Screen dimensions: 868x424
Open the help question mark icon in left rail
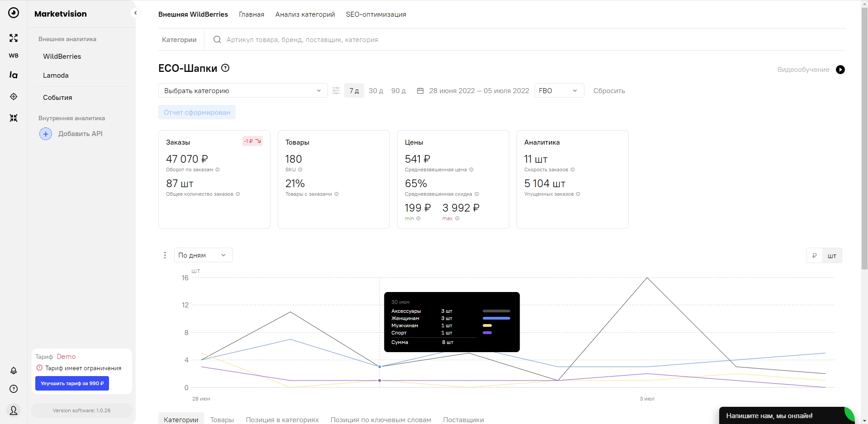tap(14, 389)
